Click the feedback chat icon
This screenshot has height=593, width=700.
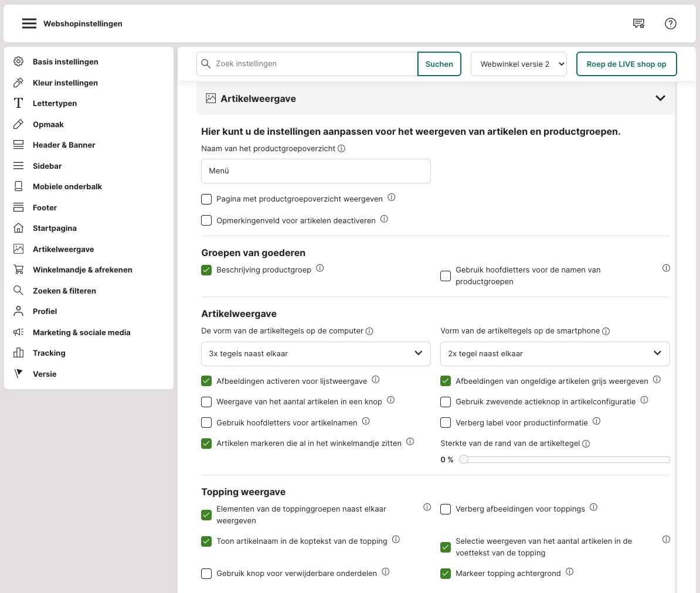[638, 23]
